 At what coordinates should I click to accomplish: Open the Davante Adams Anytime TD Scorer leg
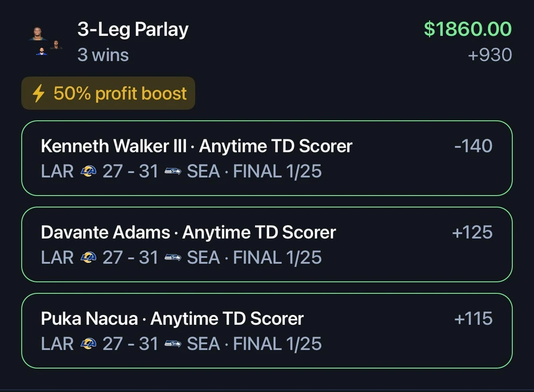[267, 244]
